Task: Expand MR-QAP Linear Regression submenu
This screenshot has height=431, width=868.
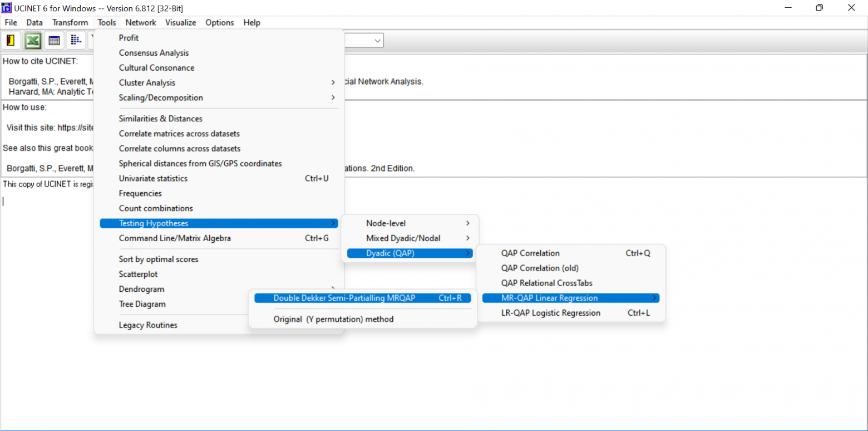Action: (571, 298)
